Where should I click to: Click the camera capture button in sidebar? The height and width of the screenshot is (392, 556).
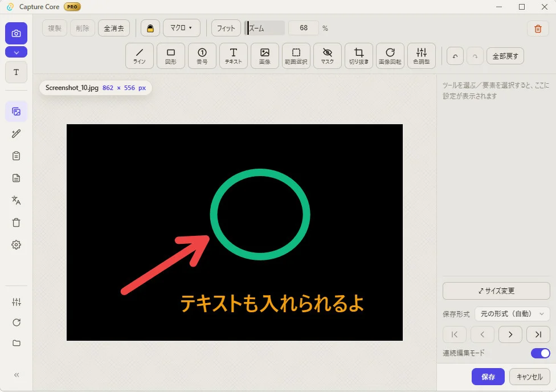[17, 34]
